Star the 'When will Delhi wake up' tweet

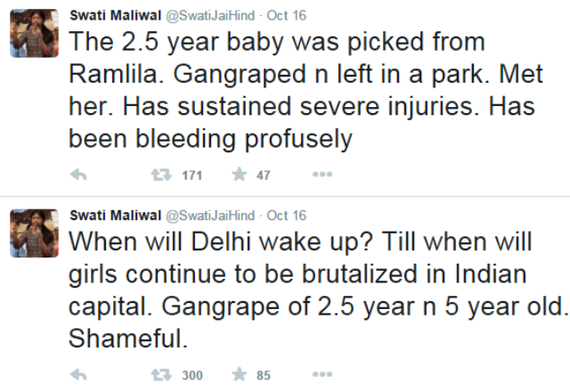[239, 375]
